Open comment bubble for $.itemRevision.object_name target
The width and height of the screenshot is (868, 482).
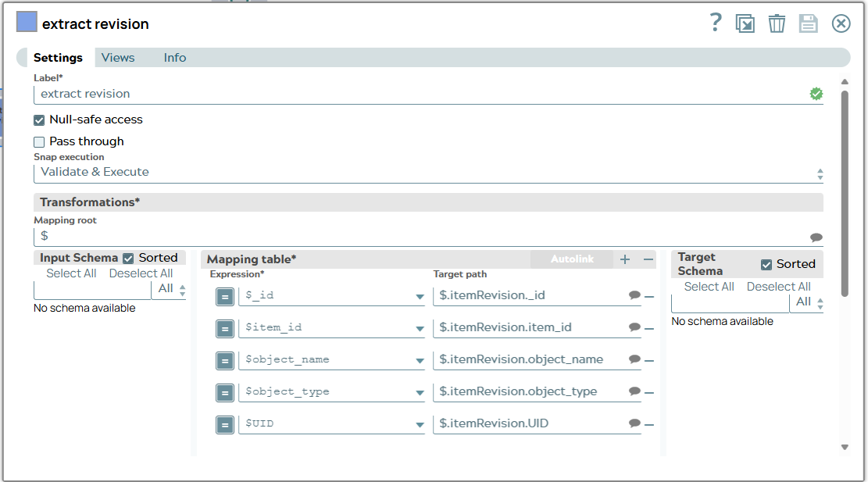635,359
